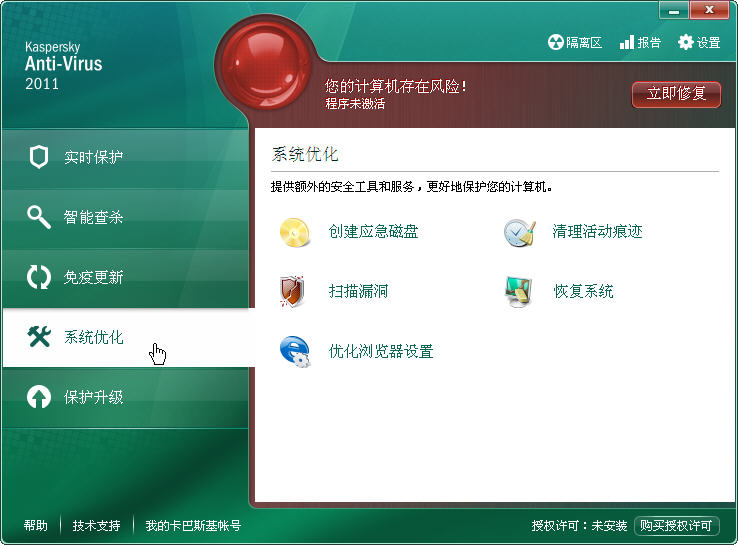Click the clock and broom cleanup icon
738x545 pixels.
click(x=519, y=232)
